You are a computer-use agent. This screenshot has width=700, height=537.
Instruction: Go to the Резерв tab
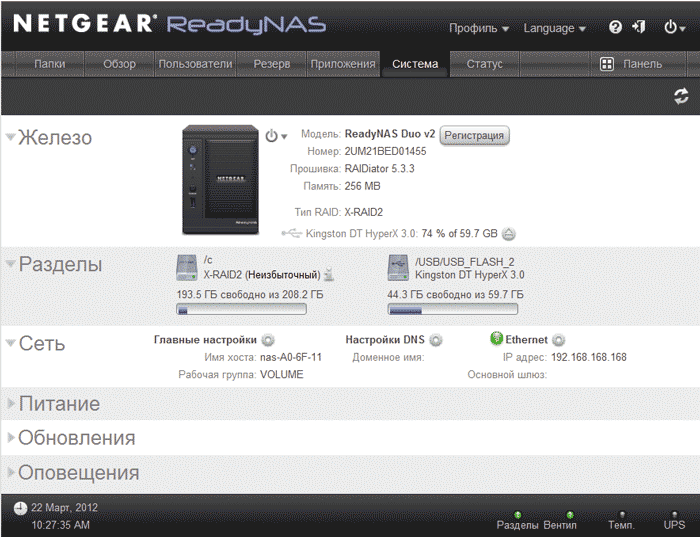pyautogui.click(x=272, y=64)
